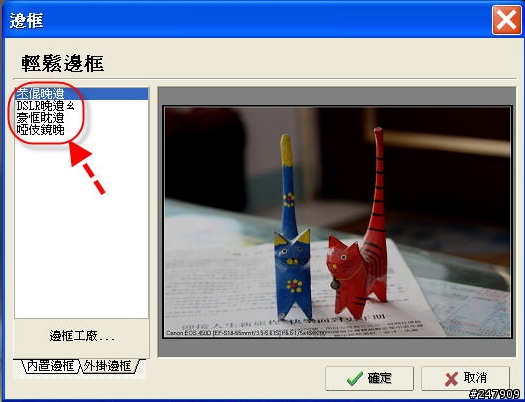The width and height of the screenshot is (525, 402).
Task: Choose the fourth border list entry
Action: [x=81, y=130]
